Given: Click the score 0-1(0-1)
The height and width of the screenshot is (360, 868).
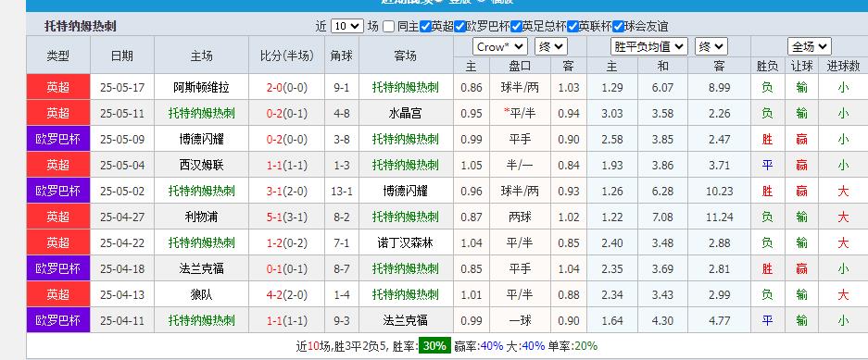Looking at the screenshot, I should pos(287,268).
